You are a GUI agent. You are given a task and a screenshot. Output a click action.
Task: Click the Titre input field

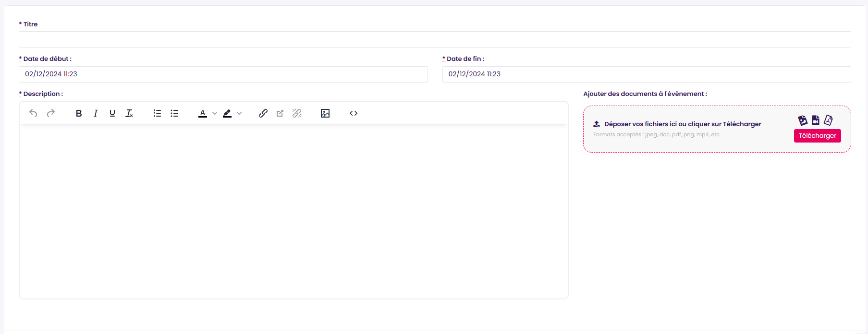[x=435, y=39]
